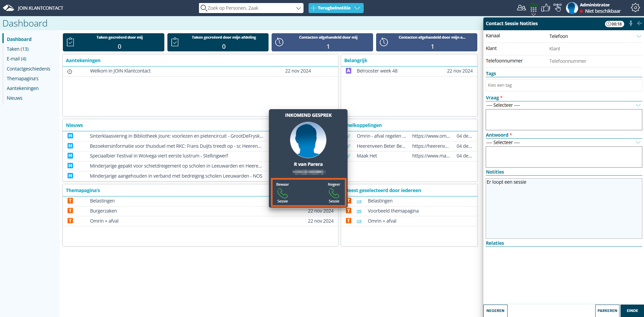Select Dashboard in the left menu
Viewport: 644px width, 317px height.
tap(19, 39)
